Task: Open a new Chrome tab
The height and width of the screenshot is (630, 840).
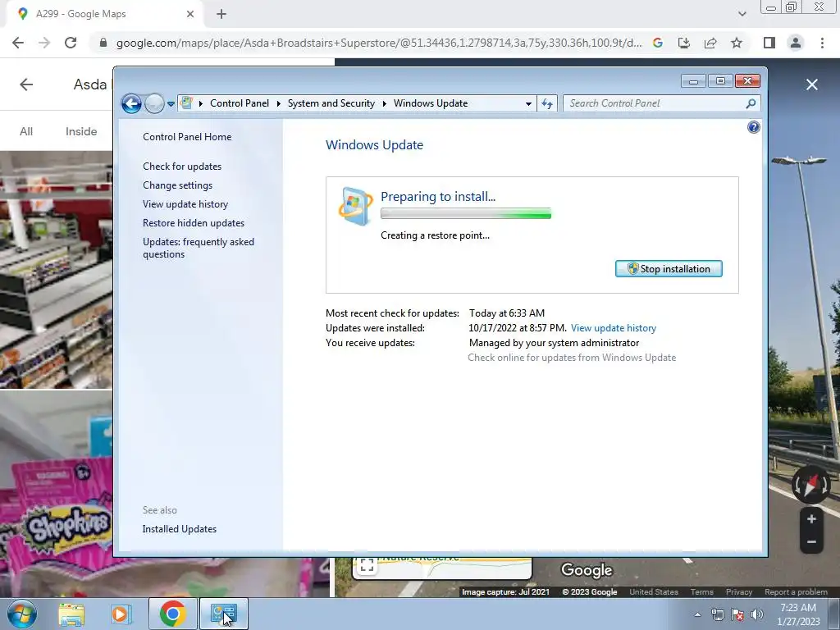Action: point(221,14)
